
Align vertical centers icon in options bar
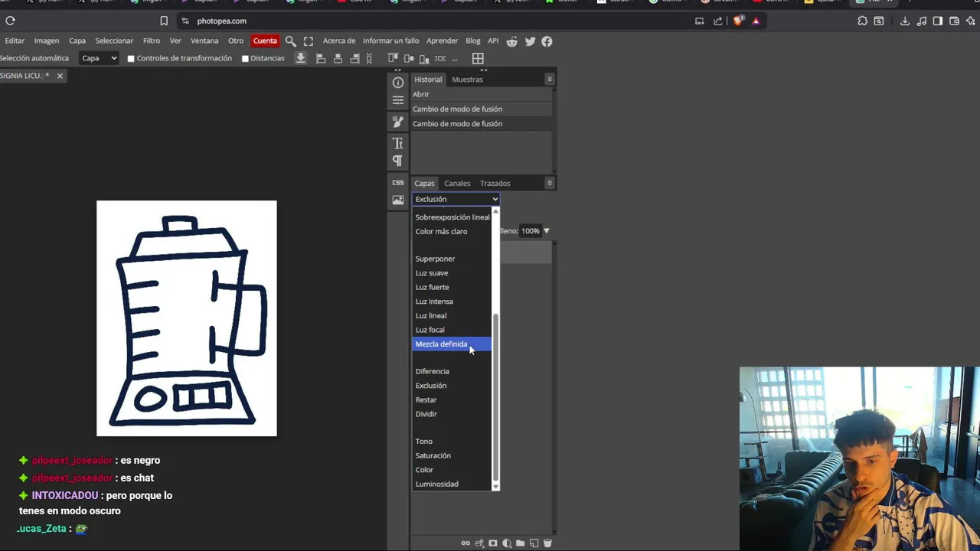[408, 58]
